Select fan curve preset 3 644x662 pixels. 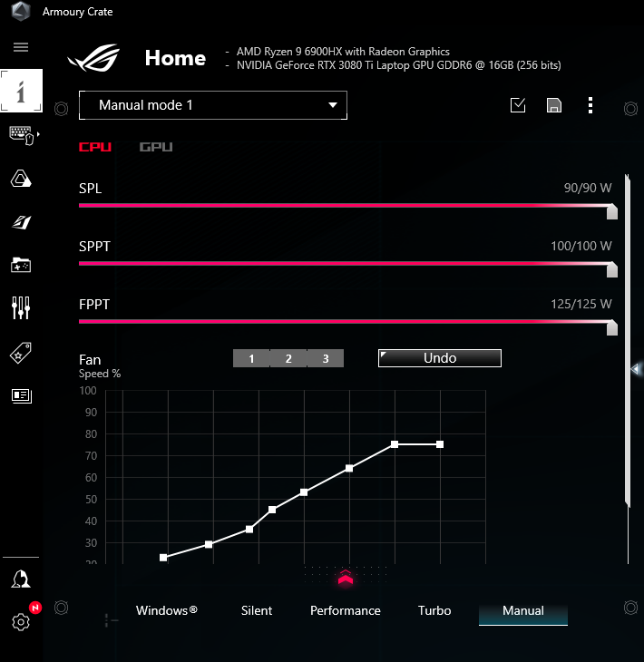[x=326, y=358]
